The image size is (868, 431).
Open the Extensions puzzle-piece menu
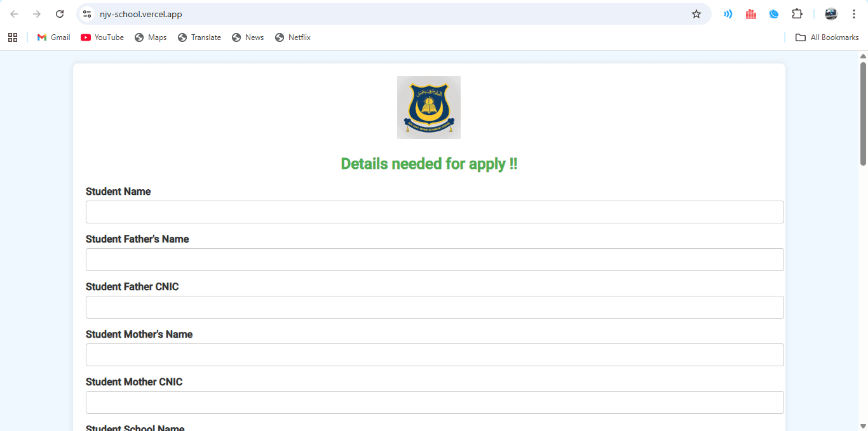tap(797, 14)
